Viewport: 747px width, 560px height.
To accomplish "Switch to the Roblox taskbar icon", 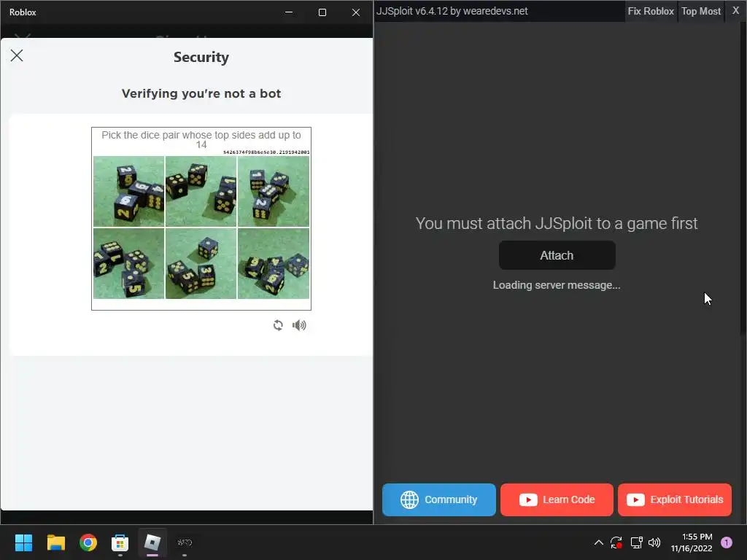I will [152, 542].
